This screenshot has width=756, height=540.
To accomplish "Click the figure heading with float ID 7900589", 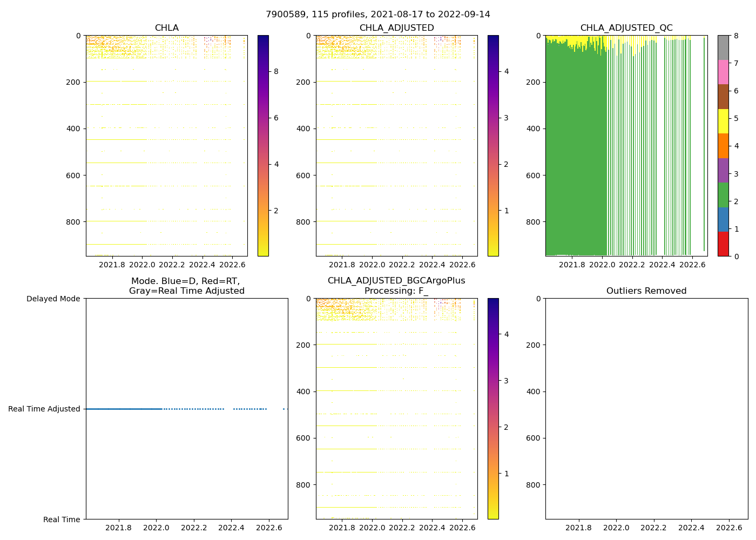I will pos(377,15).
